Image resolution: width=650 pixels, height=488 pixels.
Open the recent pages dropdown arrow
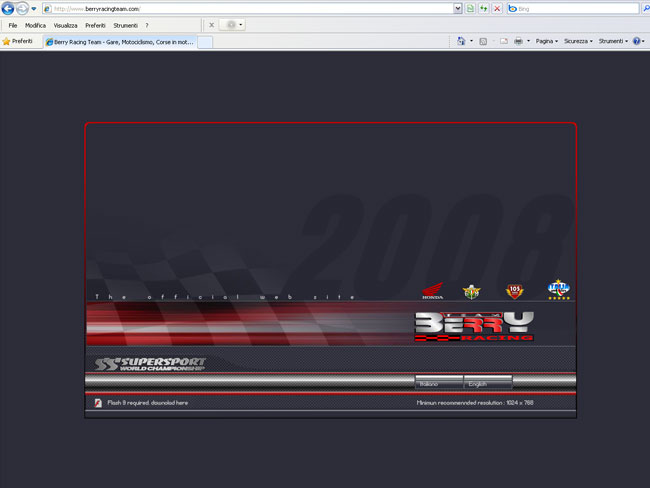tap(34, 9)
